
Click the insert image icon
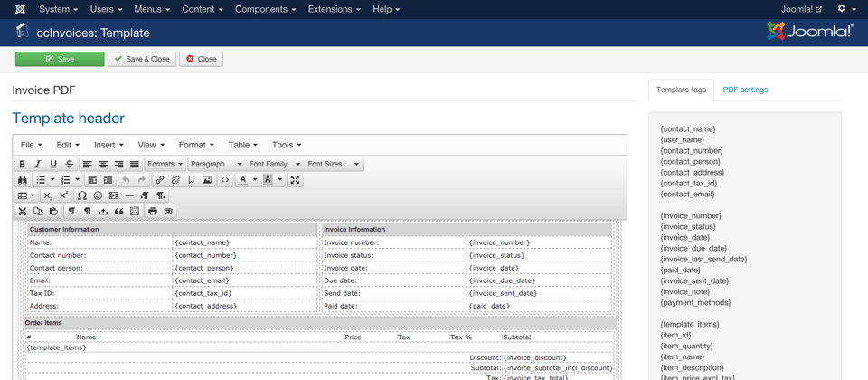point(207,180)
